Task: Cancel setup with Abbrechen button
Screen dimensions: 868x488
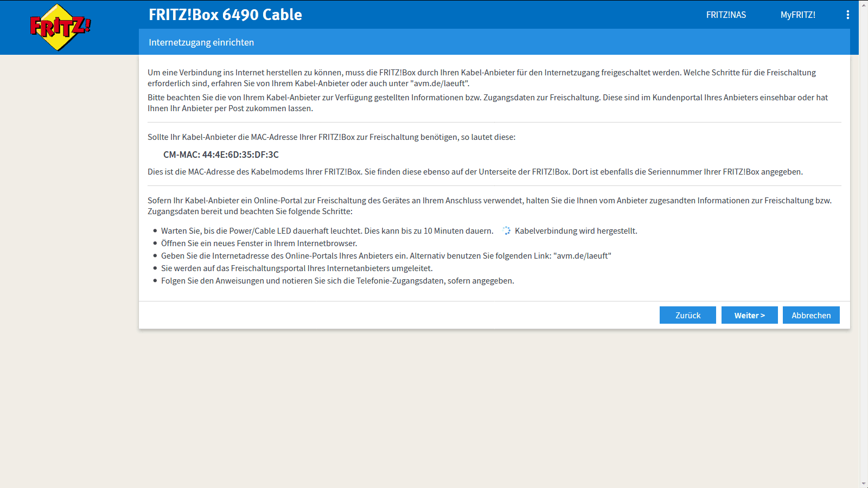Action: [811, 315]
